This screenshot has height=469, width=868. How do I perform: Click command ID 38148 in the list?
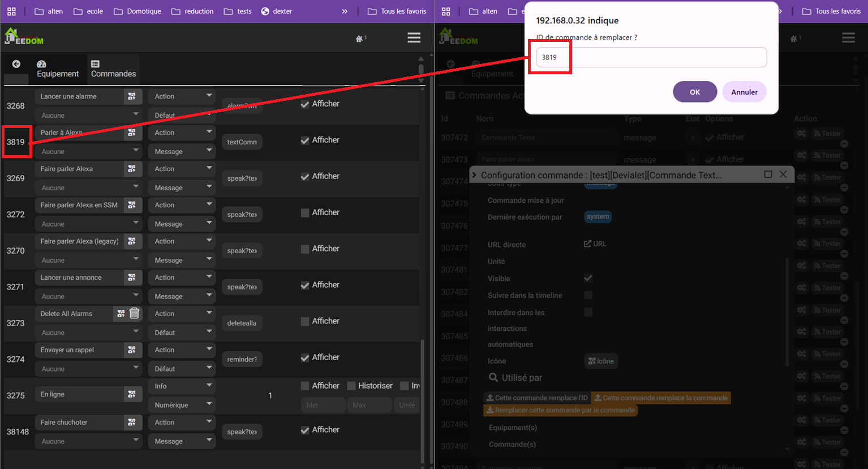point(18,432)
